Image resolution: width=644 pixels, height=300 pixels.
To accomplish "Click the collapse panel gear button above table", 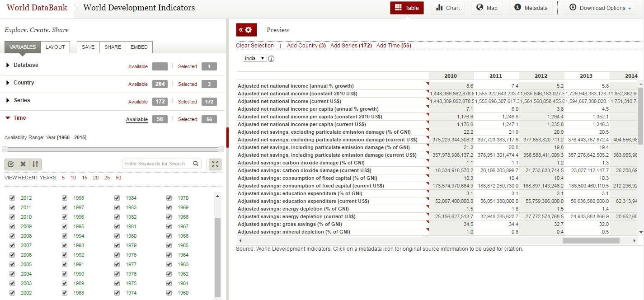I will click(x=247, y=30).
